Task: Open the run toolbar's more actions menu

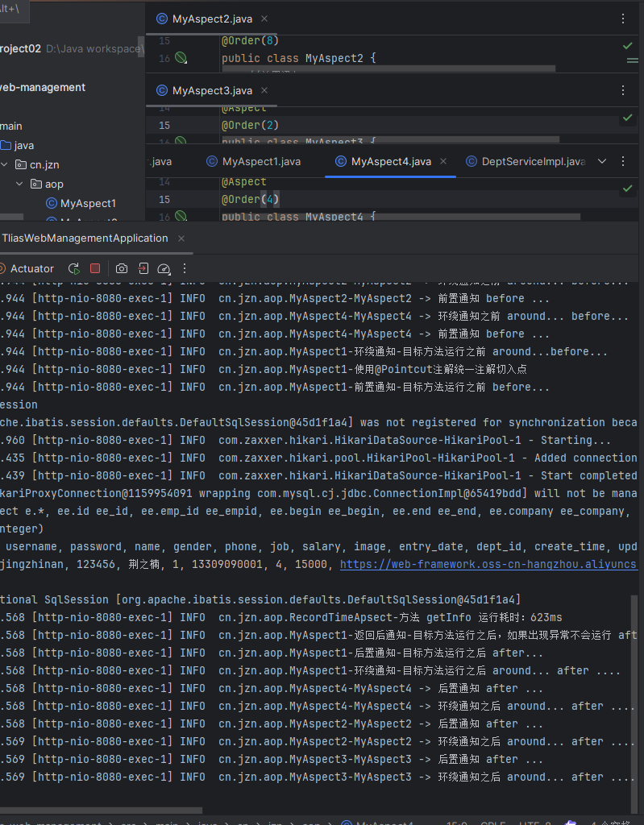Action: [185, 269]
